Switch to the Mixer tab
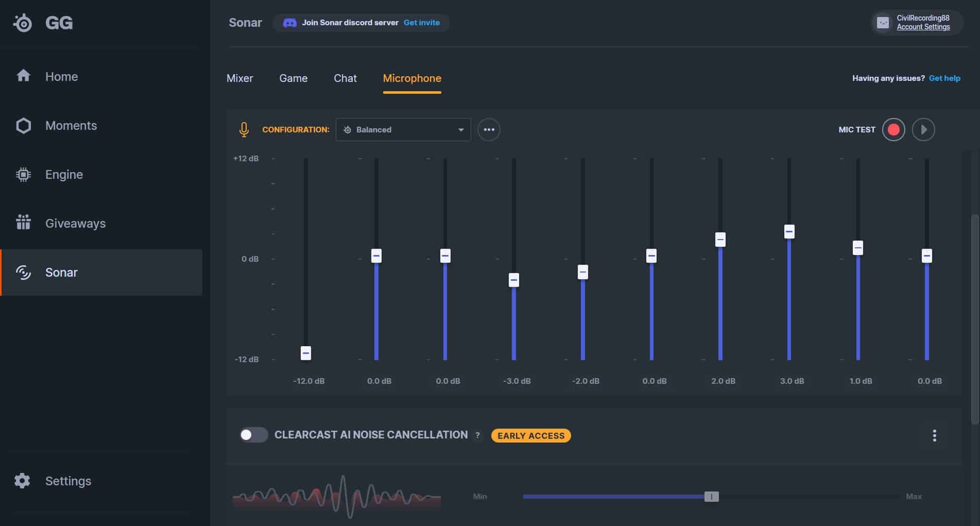This screenshot has height=526, width=980. [x=239, y=78]
